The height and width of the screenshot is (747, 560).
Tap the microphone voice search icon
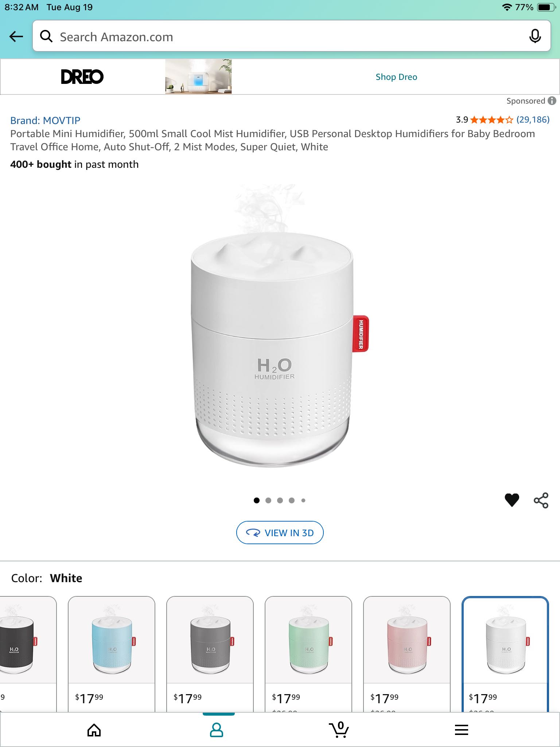point(534,36)
